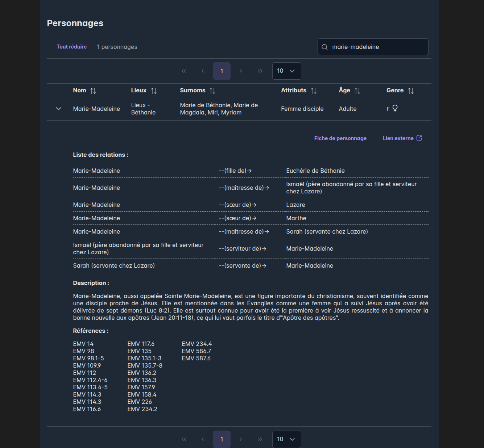Open the top rows-per-page dropdown
The width and height of the screenshot is (484, 448).
[286, 71]
